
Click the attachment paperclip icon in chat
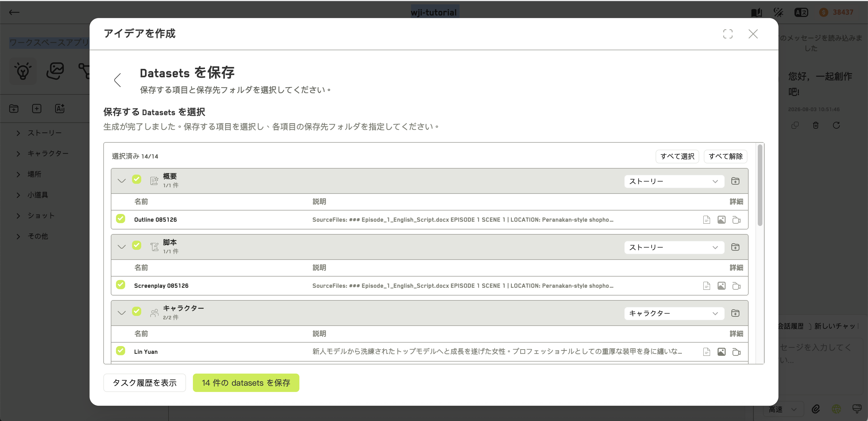[815, 409]
